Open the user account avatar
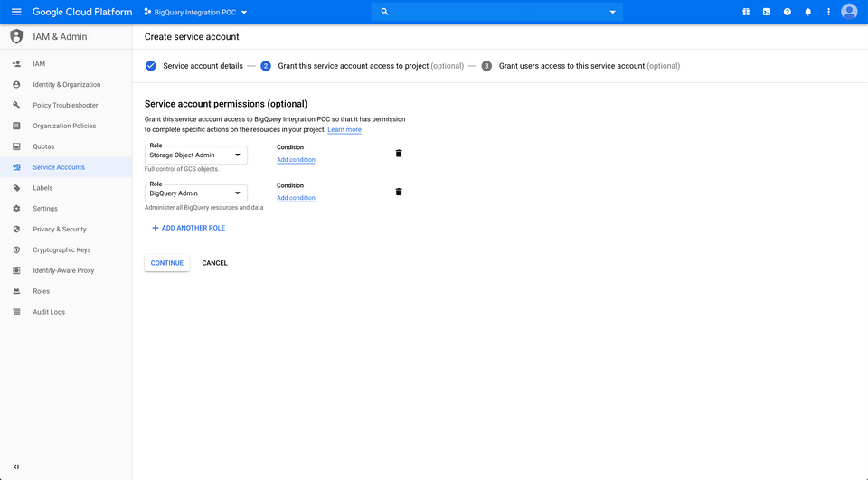 click(x=848, y=12)
